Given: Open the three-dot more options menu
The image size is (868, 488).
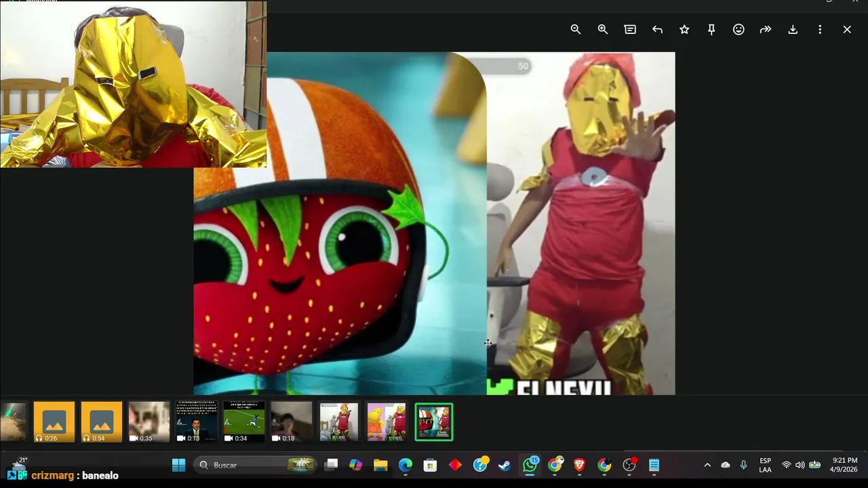Looking at the screenshot, I should [820, 30].
